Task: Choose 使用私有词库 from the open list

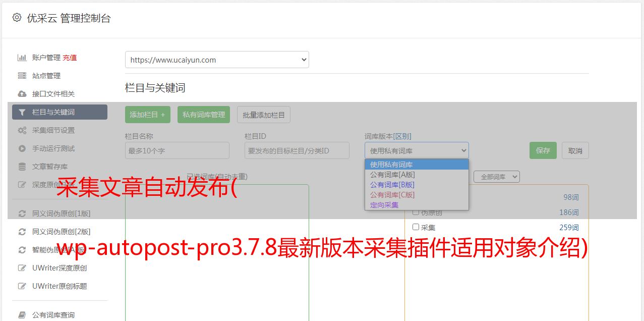Action: click(x=417, y=165)
